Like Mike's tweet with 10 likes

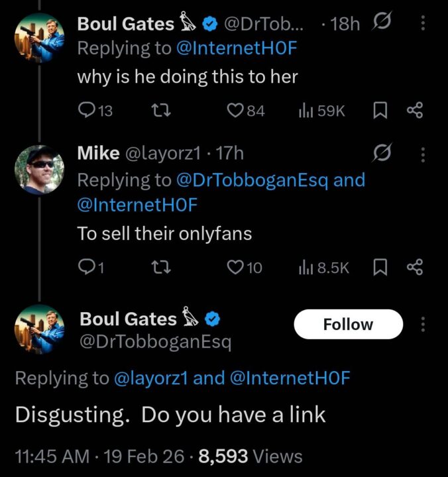pyautogui.click(x=235, y=267)
